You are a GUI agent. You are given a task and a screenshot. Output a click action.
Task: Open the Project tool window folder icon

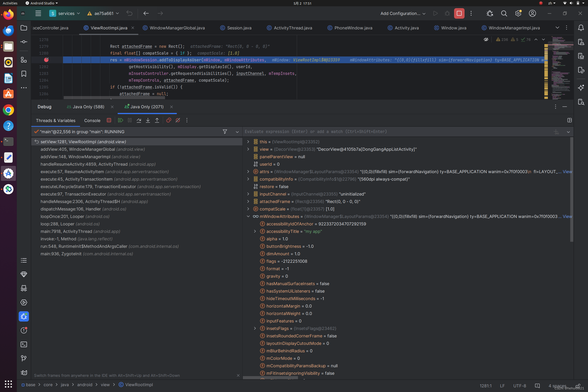24,28
